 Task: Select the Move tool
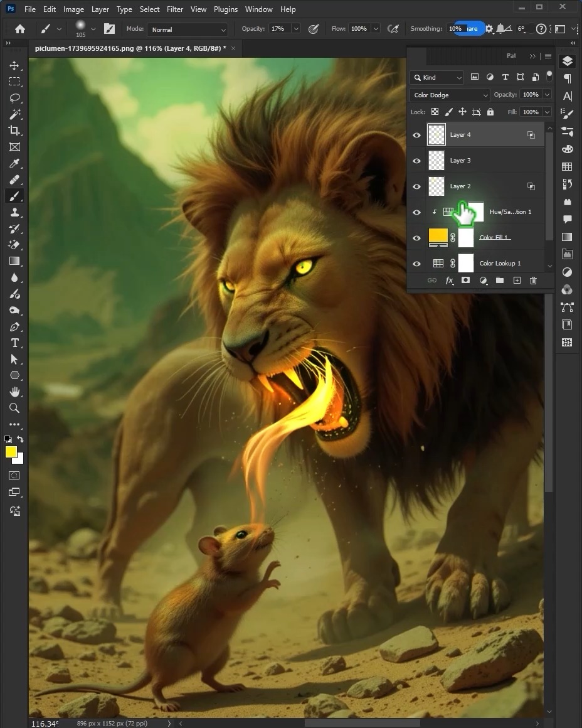(x=14, y=65)
